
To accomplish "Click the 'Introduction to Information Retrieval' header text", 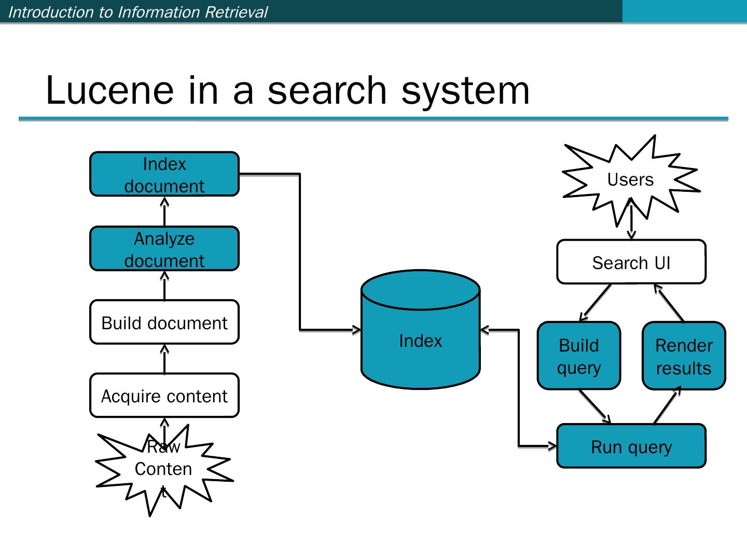I will 138,12.
